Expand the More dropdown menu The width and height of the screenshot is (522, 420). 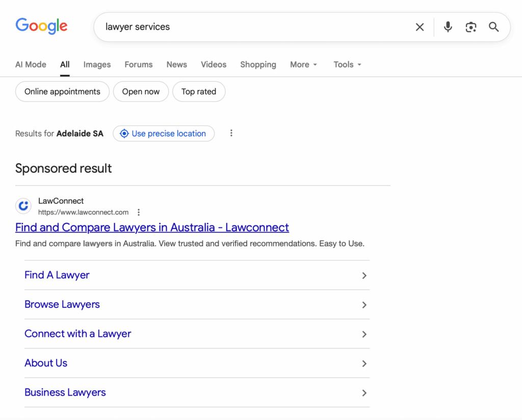point(303,65)
